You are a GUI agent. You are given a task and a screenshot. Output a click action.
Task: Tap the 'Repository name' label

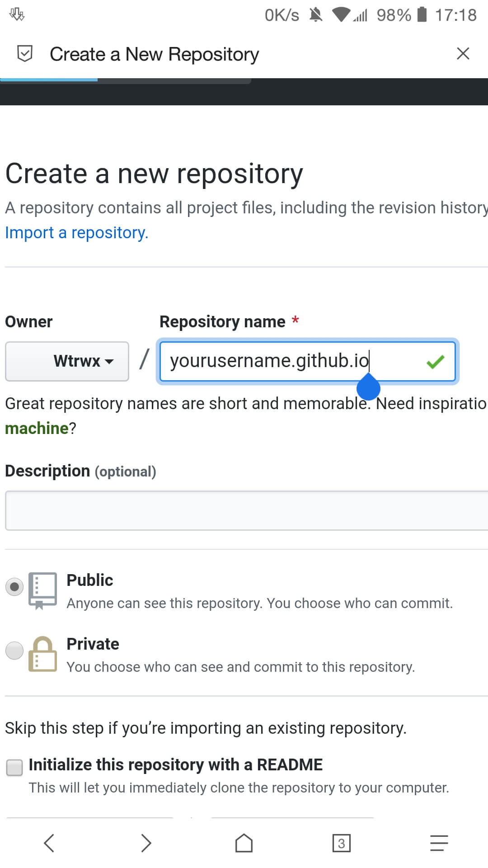coord(222,321)
